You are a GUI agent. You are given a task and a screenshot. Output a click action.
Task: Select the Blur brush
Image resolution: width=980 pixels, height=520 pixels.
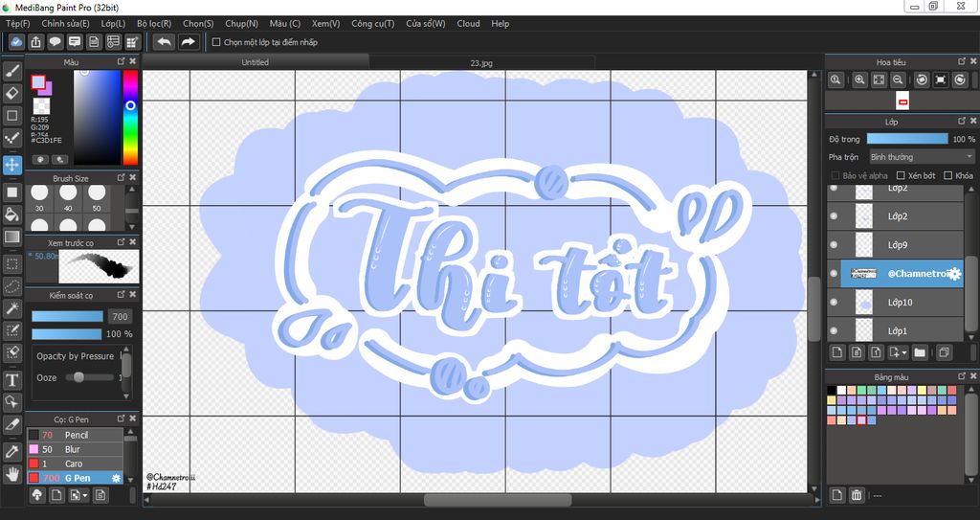coord(75,449)
